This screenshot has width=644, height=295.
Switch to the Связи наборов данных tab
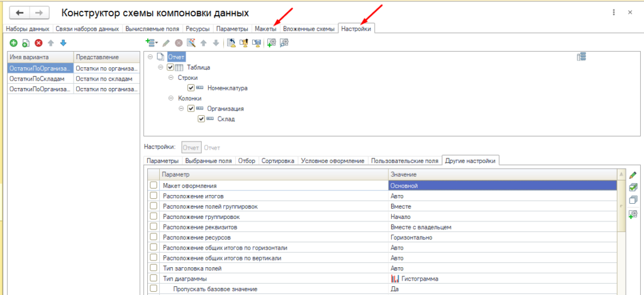[x=87, y=29]
